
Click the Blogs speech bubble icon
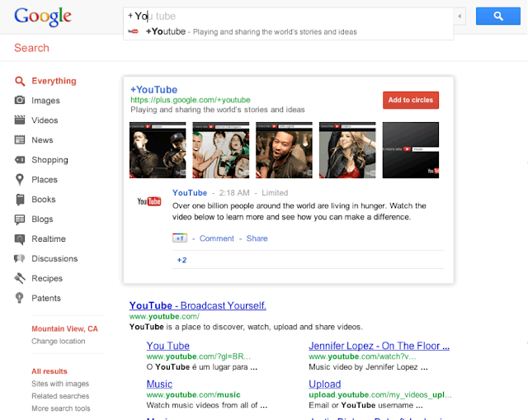20,219
